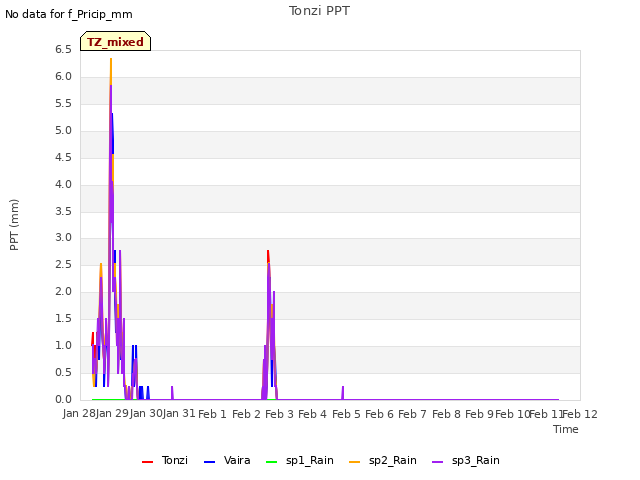This screenshot has width=640, height=480.
Task: Click the 6.0 y-axis tick label
Action: pos(63,76)
